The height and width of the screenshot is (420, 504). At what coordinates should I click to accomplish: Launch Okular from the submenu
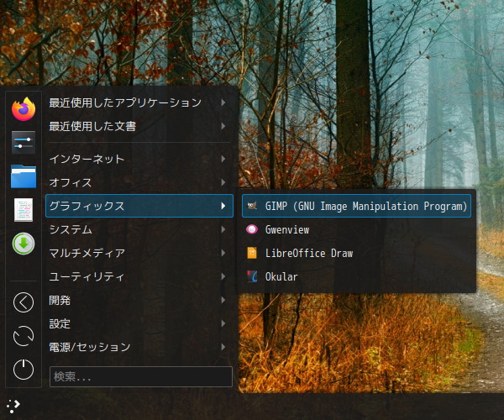coord(356,276)
